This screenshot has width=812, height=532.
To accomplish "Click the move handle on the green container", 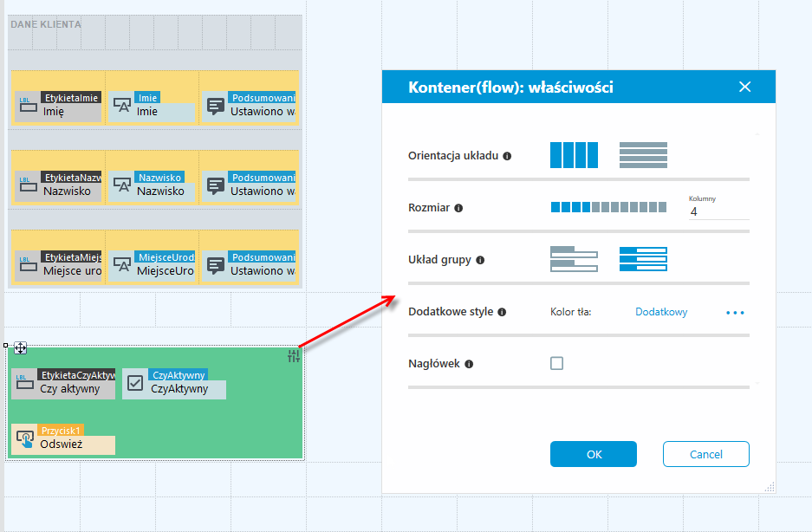I will point(20,348).
